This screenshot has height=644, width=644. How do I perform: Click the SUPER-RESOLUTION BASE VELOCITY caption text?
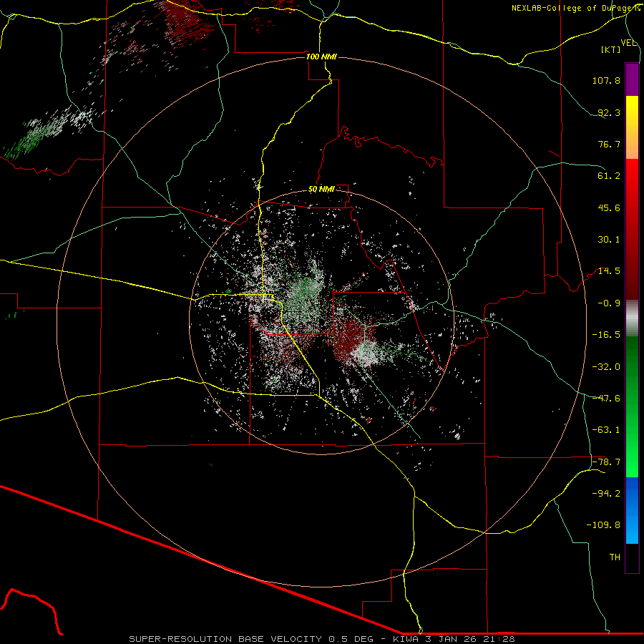point(225,639)
